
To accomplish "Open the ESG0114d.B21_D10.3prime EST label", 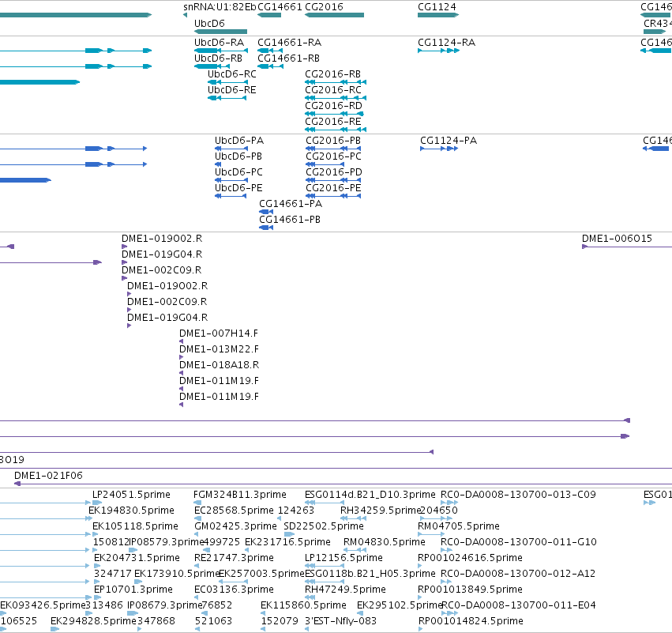I will (x=370, y=495).
